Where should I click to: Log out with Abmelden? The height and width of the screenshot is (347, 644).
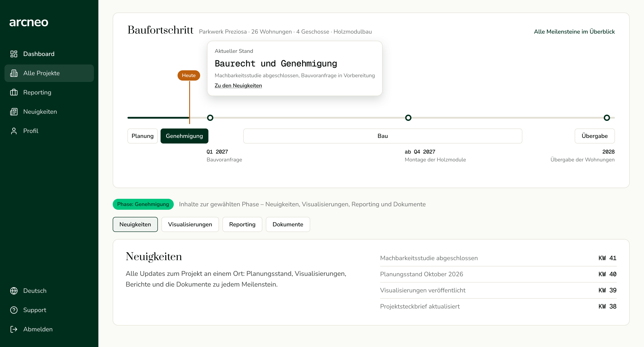[x=49, y=329]
